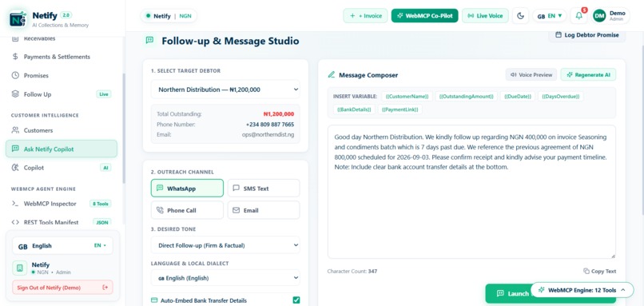
Task: Open the WebMCP Inspector menu item
Action: coord(62,204)
